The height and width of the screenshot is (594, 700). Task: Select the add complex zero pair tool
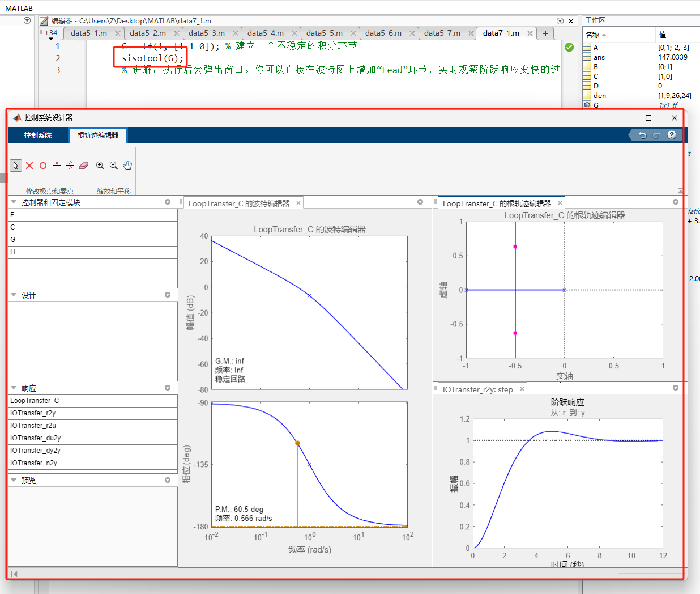click(x=70, y=166)
